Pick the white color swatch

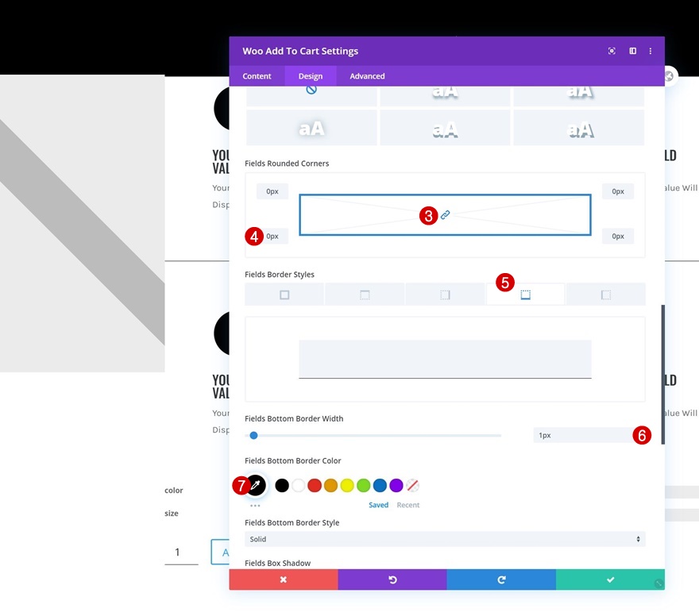[x=298, y=485]
